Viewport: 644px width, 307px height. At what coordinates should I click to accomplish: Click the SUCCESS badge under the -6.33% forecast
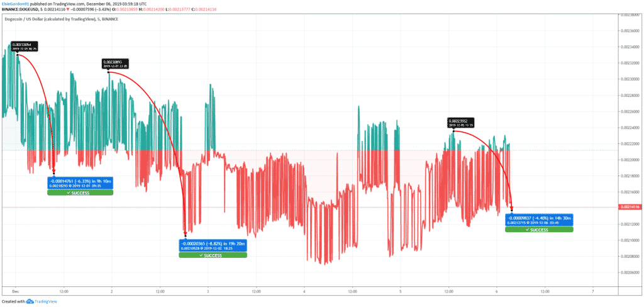80,193
